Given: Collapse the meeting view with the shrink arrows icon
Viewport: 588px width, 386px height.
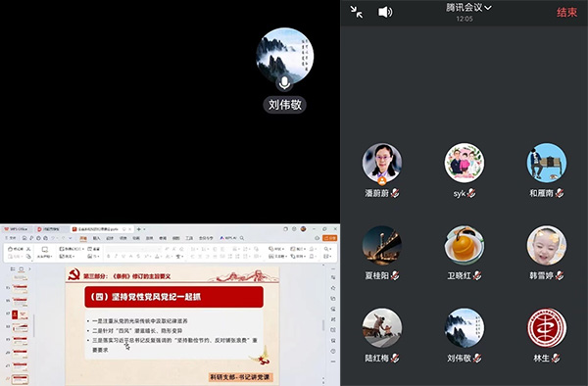Looking at the screenshot, I should (x=357, y=12).
